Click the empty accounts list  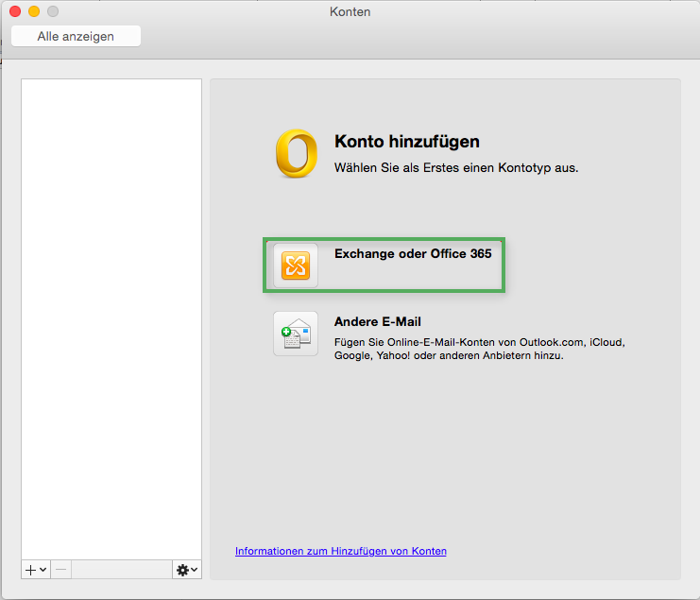[x=111, y=319]
